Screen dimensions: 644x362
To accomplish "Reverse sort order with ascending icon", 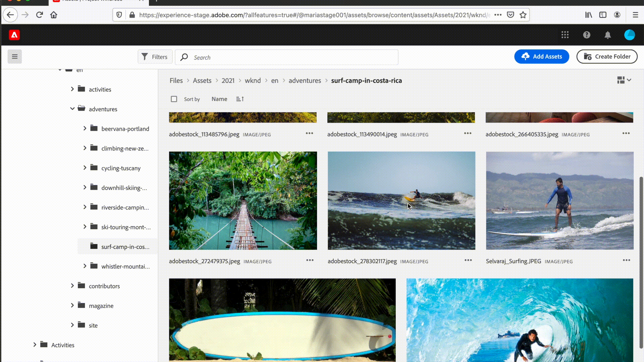I will pos(240,99).
